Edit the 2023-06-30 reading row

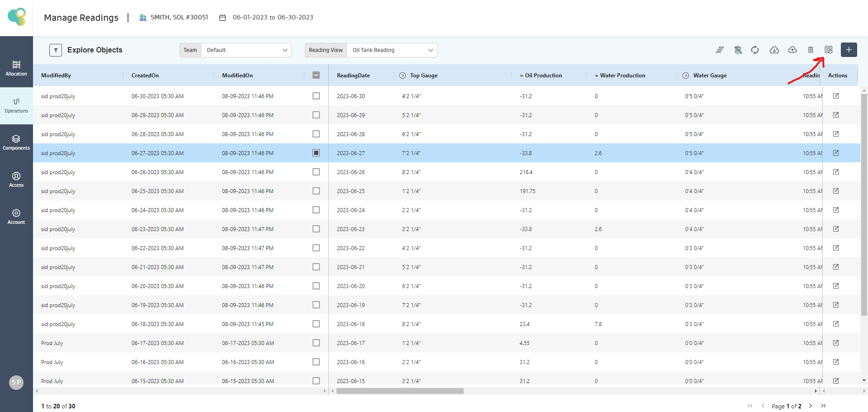[x=835, y=96]
